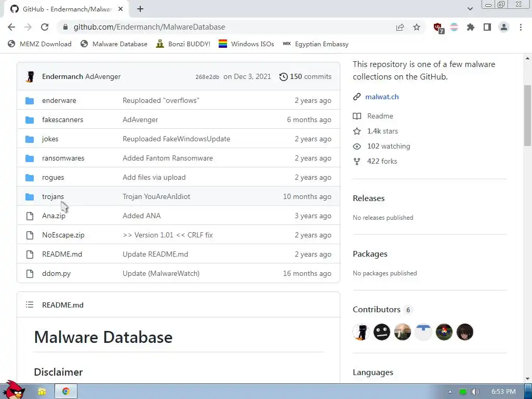
Task: Open the volume speaker tray icon
Action: click(x=475, y=392)
